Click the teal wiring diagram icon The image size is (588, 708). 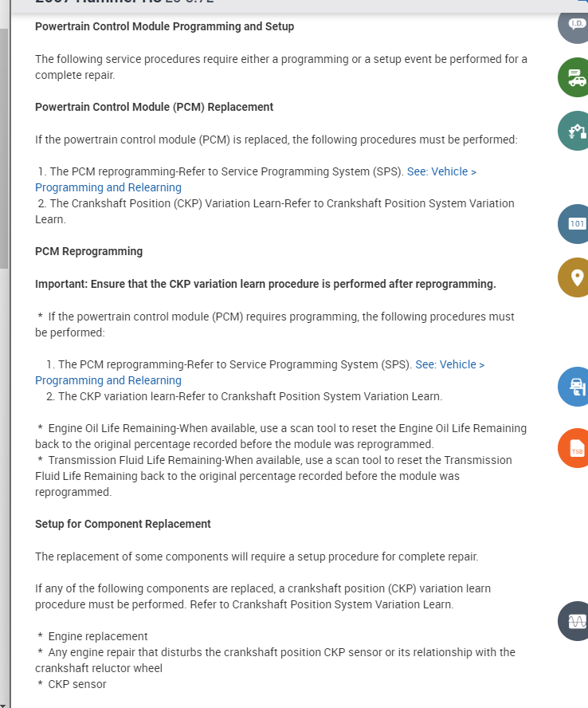pos(575,131)
